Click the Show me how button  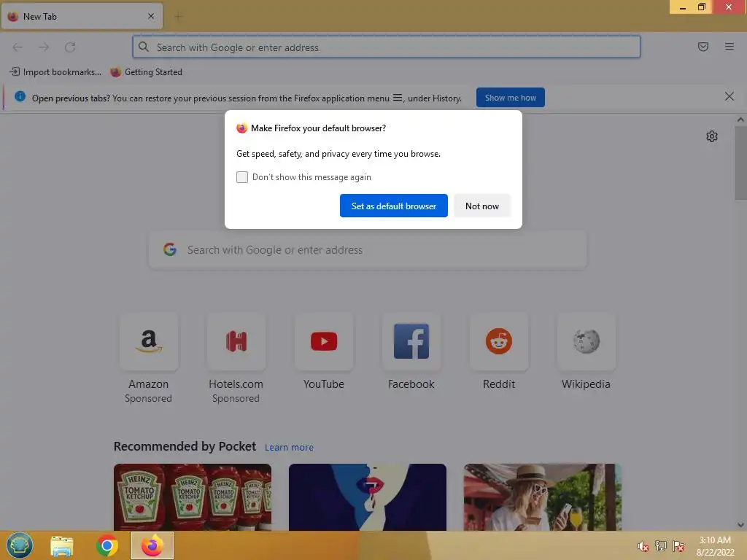pos(510,98)
